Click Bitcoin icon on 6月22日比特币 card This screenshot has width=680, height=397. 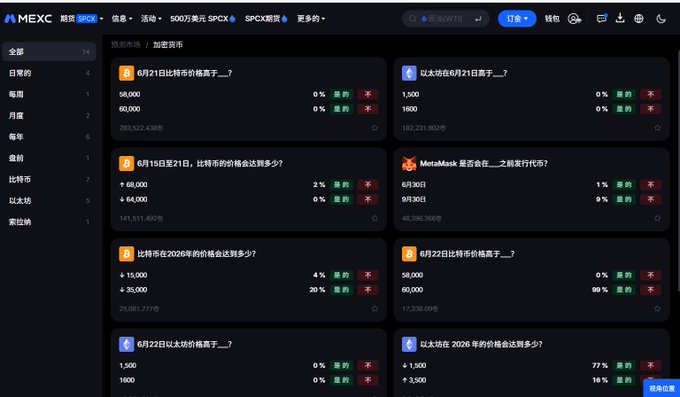click(409, 254)
